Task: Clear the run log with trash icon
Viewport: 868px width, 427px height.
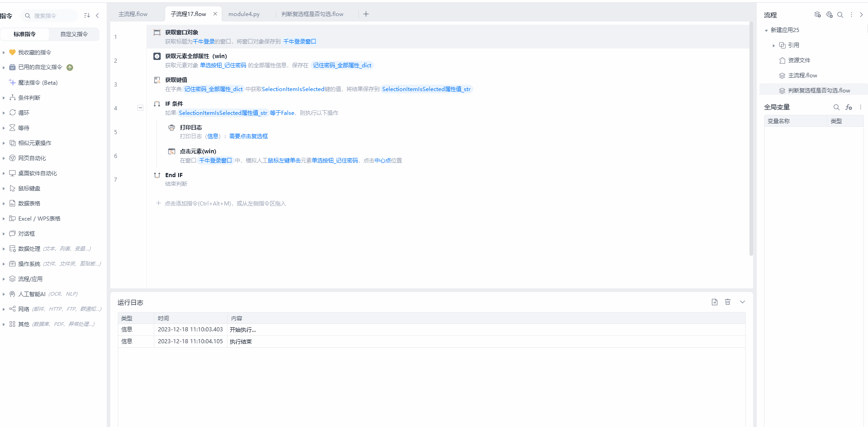Action: point(727,302)
